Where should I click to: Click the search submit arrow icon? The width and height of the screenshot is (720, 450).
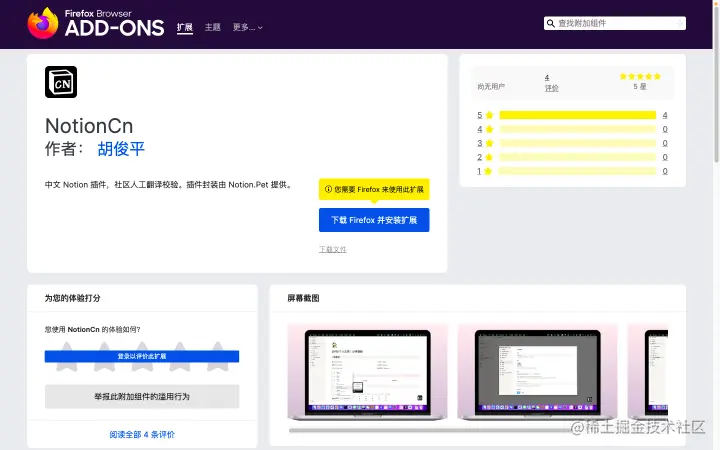point(680,23)
